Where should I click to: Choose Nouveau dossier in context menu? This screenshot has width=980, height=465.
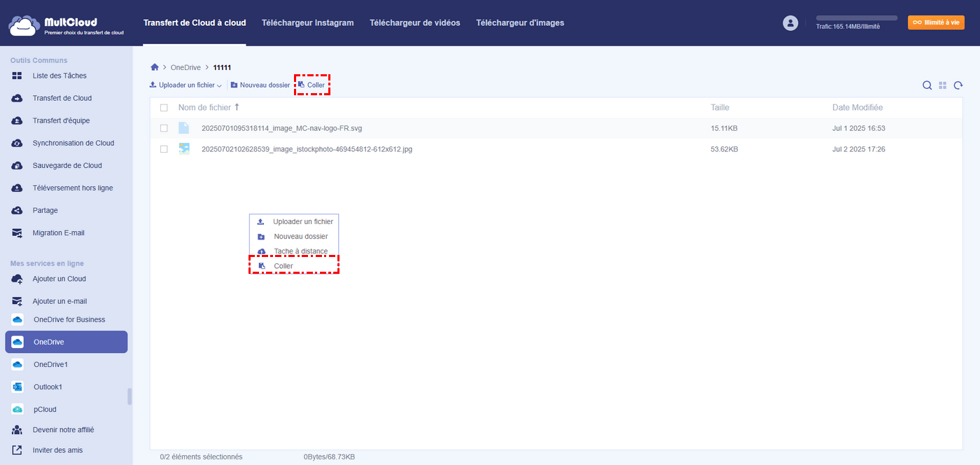point(294,236)
